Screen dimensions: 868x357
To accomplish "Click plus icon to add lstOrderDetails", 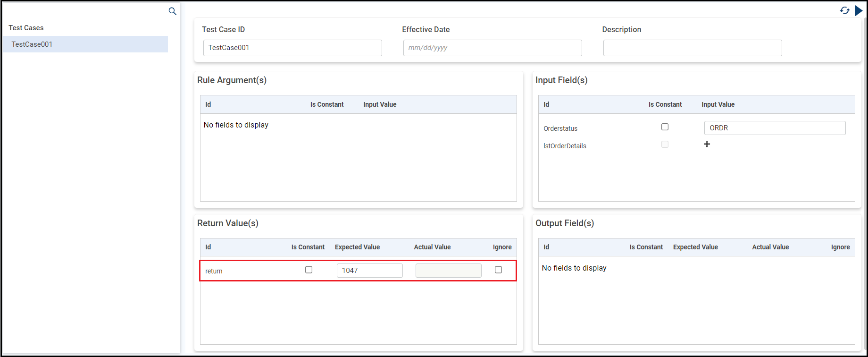I will 707,144.
